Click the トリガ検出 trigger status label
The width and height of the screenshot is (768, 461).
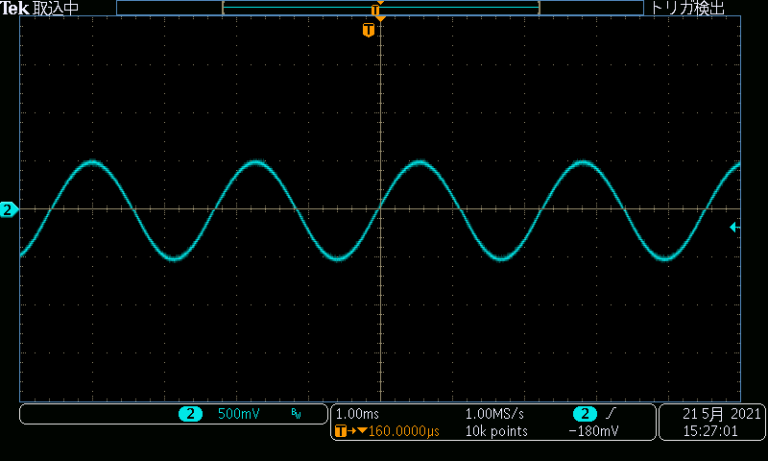pos(688,8)
